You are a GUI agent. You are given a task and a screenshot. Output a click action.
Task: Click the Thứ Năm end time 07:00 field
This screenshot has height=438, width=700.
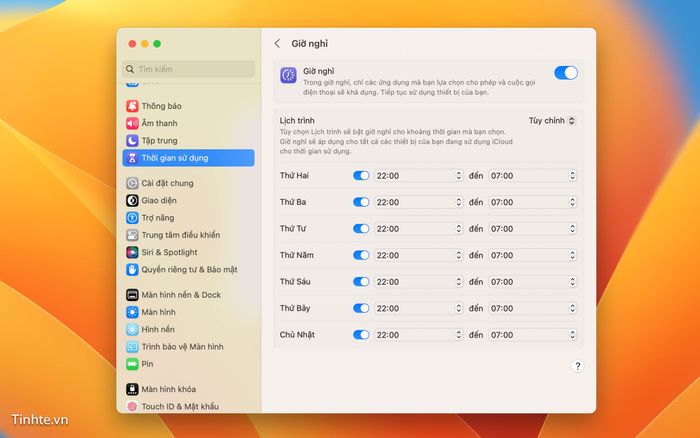pyautogui.click(x=533, y=255)
